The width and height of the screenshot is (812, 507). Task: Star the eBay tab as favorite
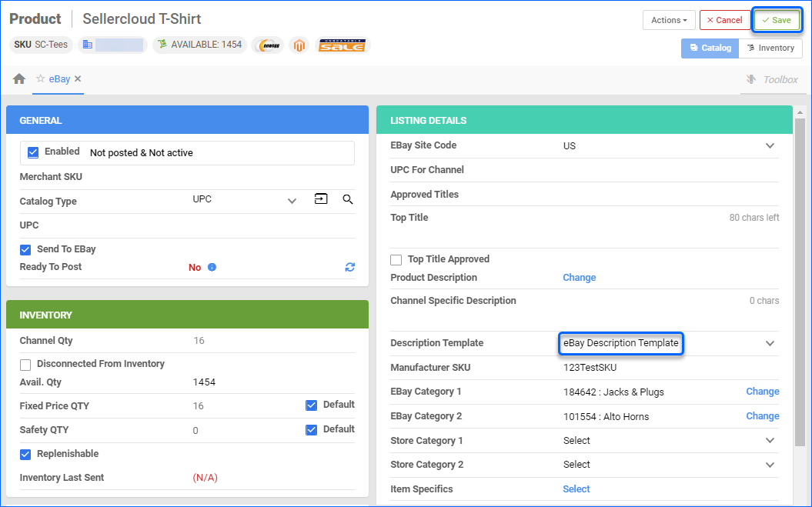40,78
